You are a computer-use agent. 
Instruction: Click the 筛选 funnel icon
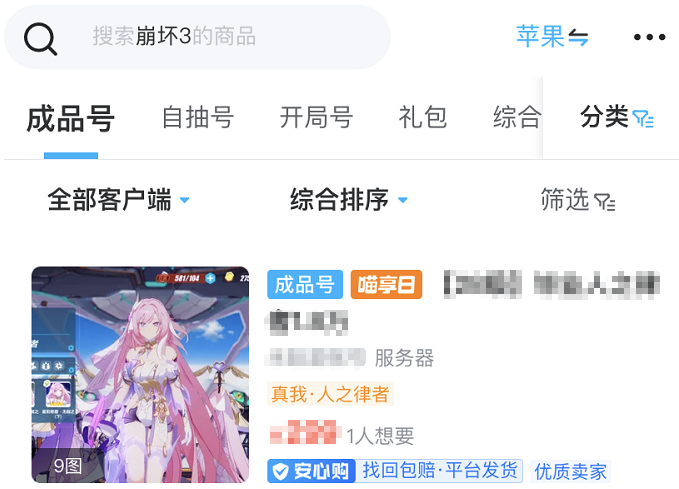(605, 202)
